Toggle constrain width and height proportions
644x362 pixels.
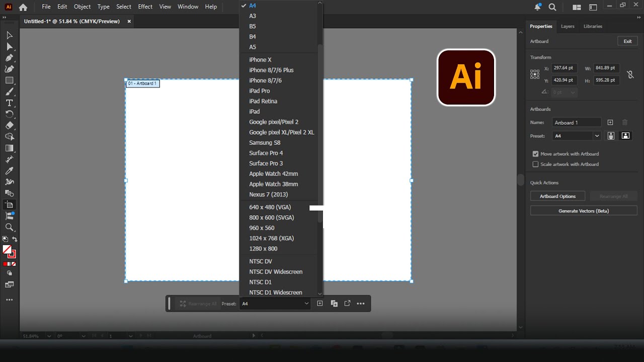[630, 74]
